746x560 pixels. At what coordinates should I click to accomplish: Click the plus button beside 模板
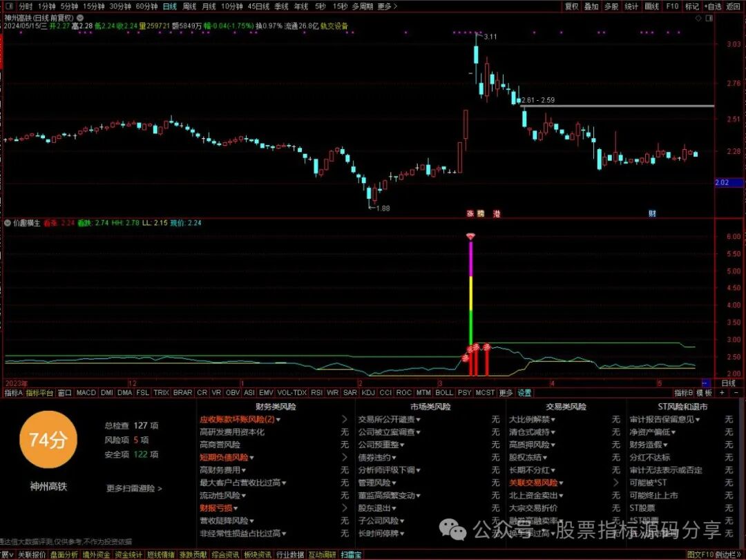coord(723,392)
